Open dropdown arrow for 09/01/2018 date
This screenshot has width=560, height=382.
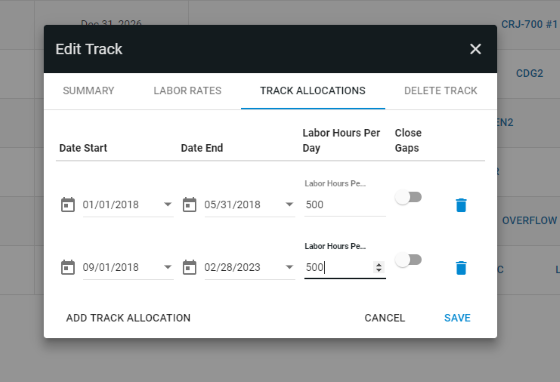tap(168, 267)
